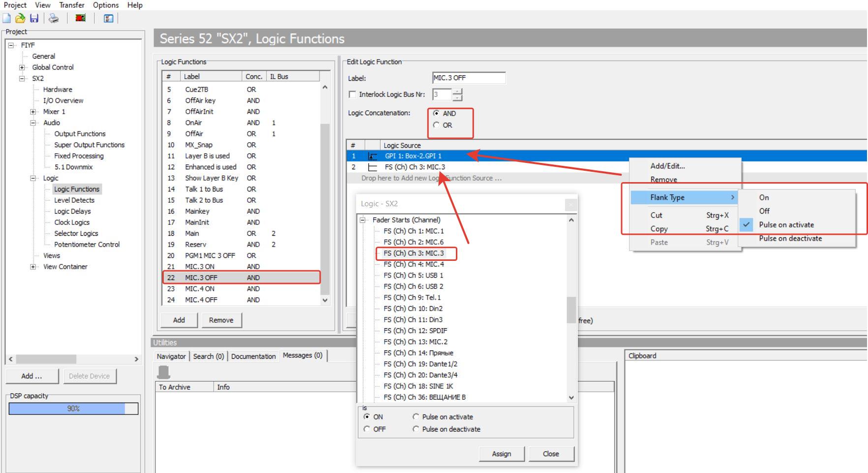Screen dimensions: 868x473
Task: Open the Project menu
Action: [x=15, y=5]
